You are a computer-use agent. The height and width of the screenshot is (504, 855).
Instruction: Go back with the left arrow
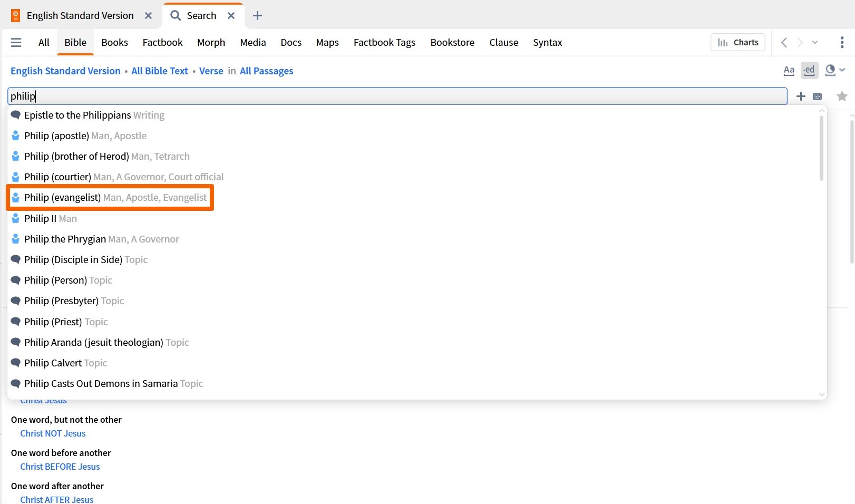(x=784, y=43)
